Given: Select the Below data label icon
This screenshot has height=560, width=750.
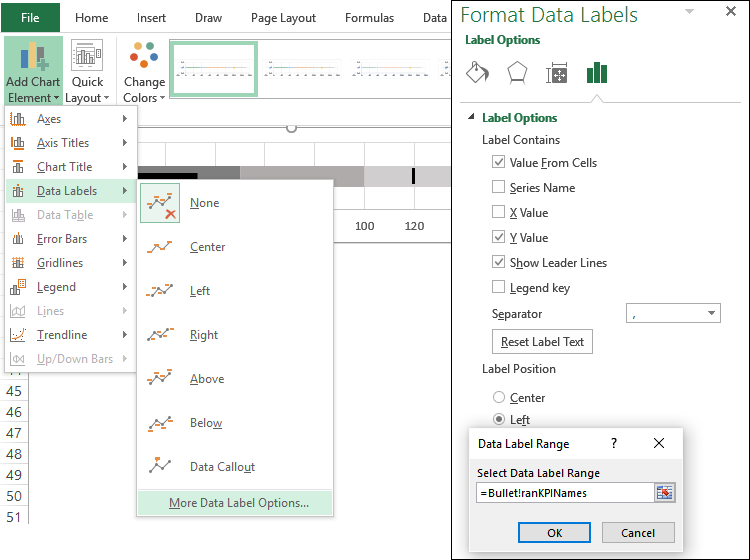Looking at the screenshot, I should tap(160, 423).
